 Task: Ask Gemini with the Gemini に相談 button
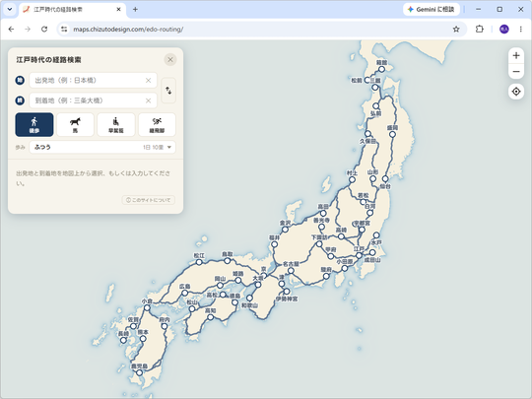tap(432, 10)
